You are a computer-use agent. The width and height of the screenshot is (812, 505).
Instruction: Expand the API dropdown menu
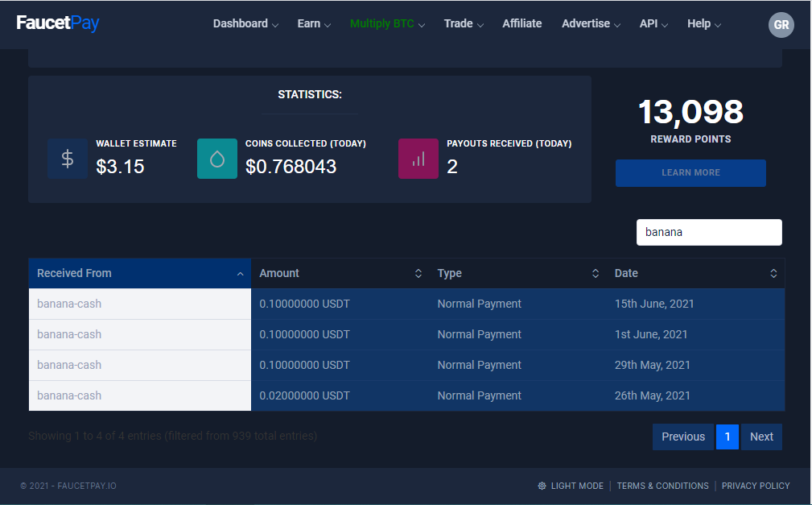[x=653, y=24]
